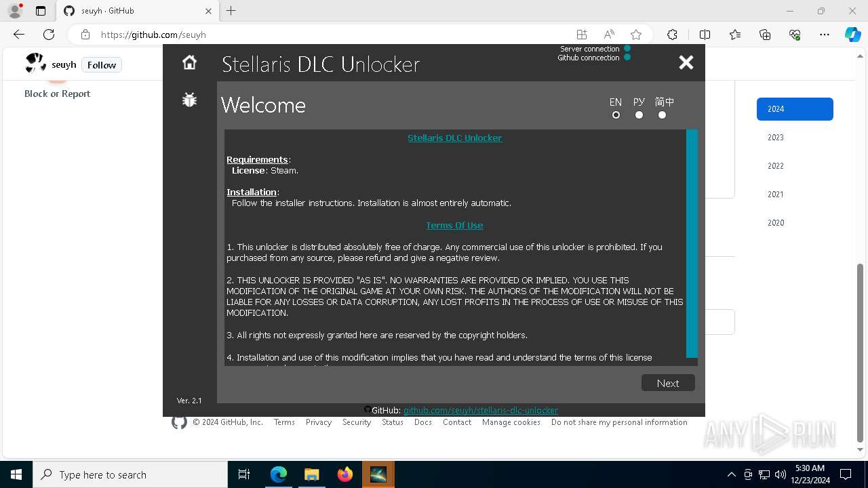Open Copilot icon in Edge toolbar
868x488 pixels.
point(852,35)
